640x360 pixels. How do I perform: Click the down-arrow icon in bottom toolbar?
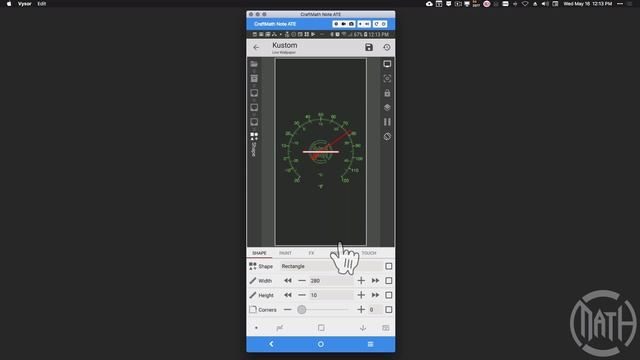[363, 328]
